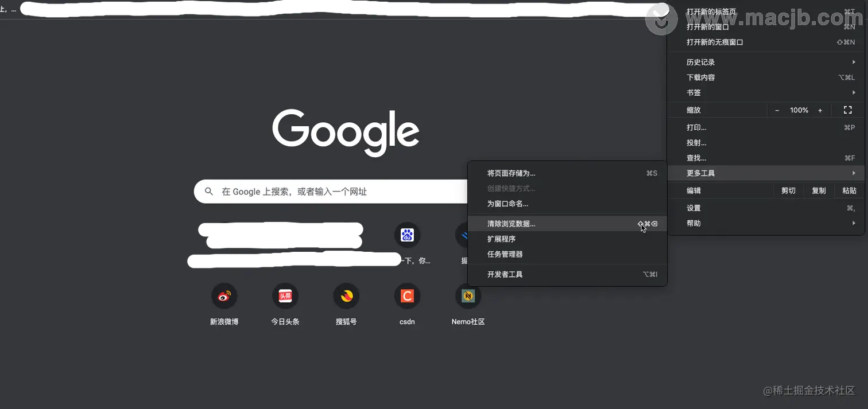Image resolution: width=868 pixels, height=409 pixels.
Task: Select 打开新的窗口 menu item
Action: click(766, 27)
